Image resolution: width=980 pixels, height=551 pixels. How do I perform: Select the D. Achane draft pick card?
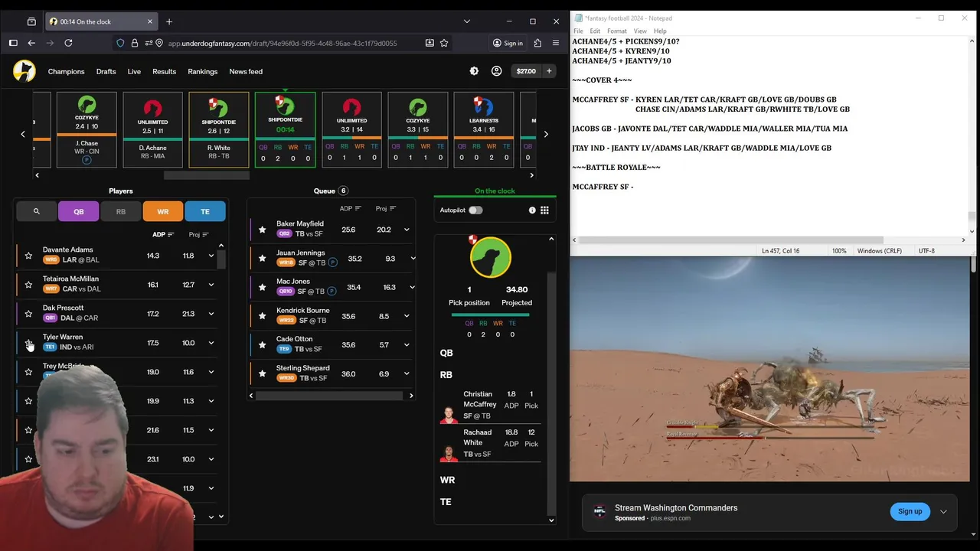pyautogui.click(x=152, y=129)
